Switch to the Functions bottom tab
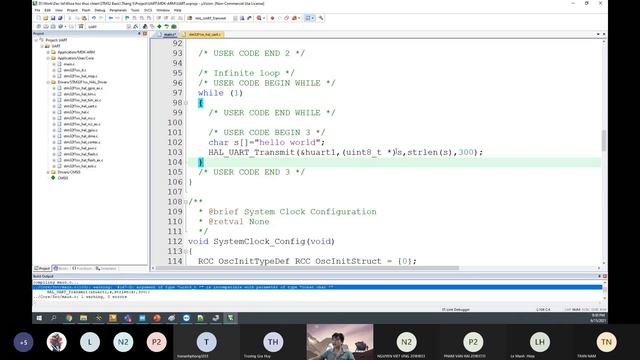The image size is (640, 360). [x=82, y=269]
